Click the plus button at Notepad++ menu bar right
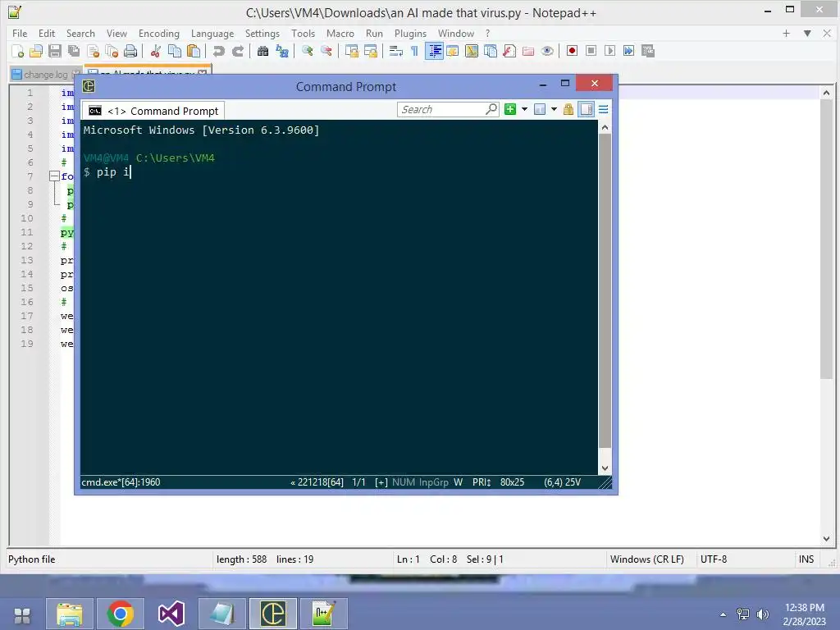The height and width of the screenshot is (630, 840). point(786,33)
